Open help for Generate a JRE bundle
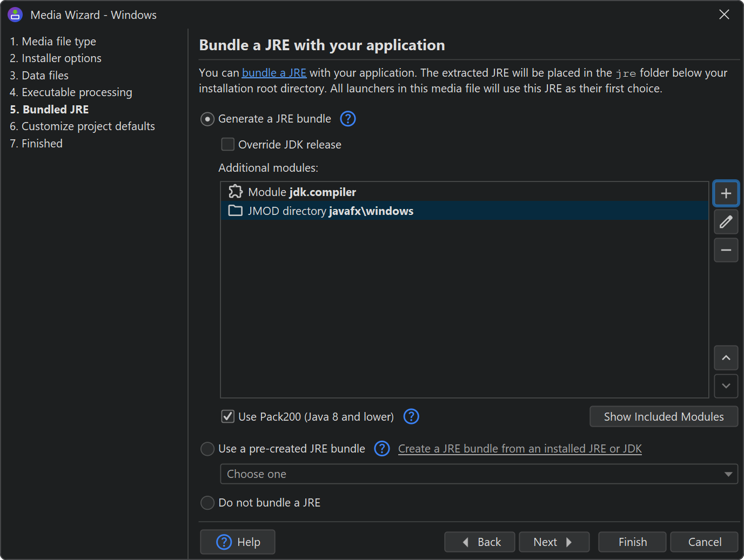Viewport: 744px width, 560px height. (x=348, y=119)
